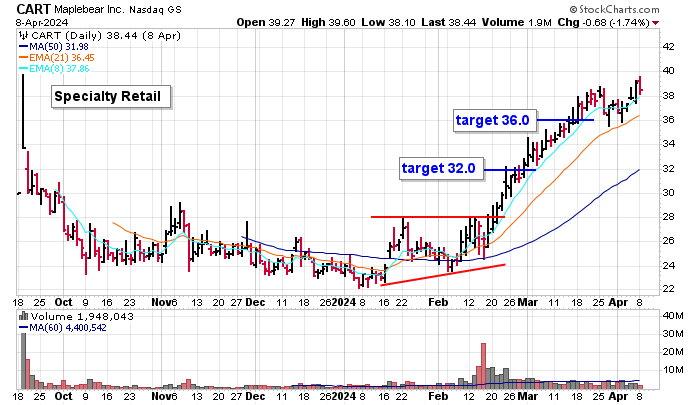The image size is (700, 405).
Task: Click the rising red support trendline
Action: coord(443,275)
